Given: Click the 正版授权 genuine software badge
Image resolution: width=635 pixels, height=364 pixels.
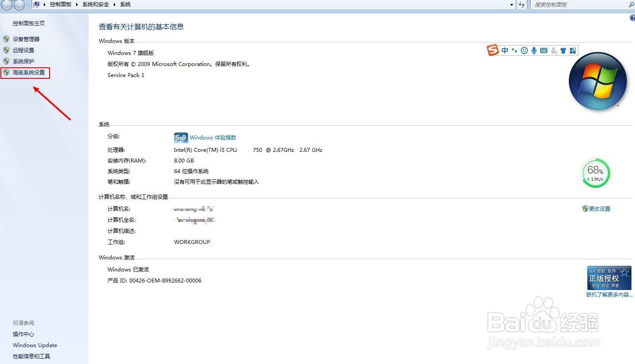Looking at the screenshot, I should [609, 278].
